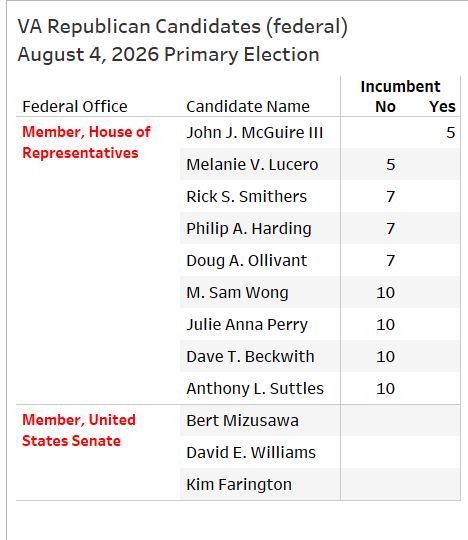The height and width of the screenshot is (540, 468).
Task: Select candidate Dave T. Beckwith
Action: [x=250, y=356]
